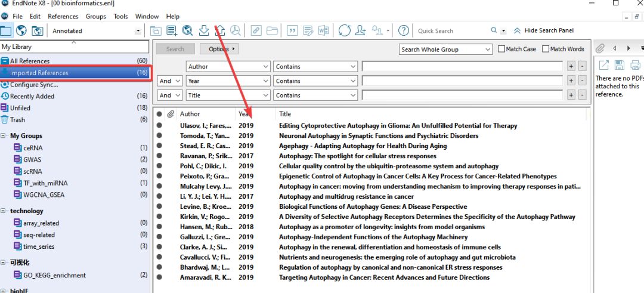Select the Recently Added group
This screenshot has height=293, width=644.
point(75,96)
